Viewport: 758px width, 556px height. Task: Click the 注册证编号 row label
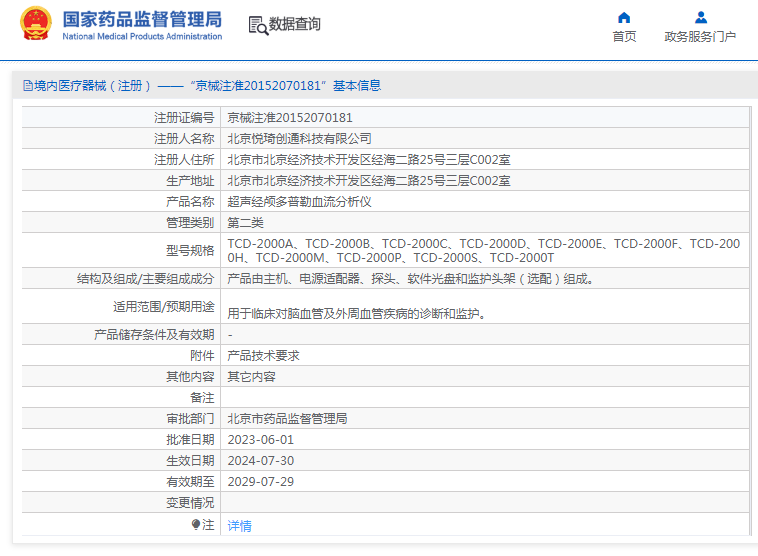184,117
